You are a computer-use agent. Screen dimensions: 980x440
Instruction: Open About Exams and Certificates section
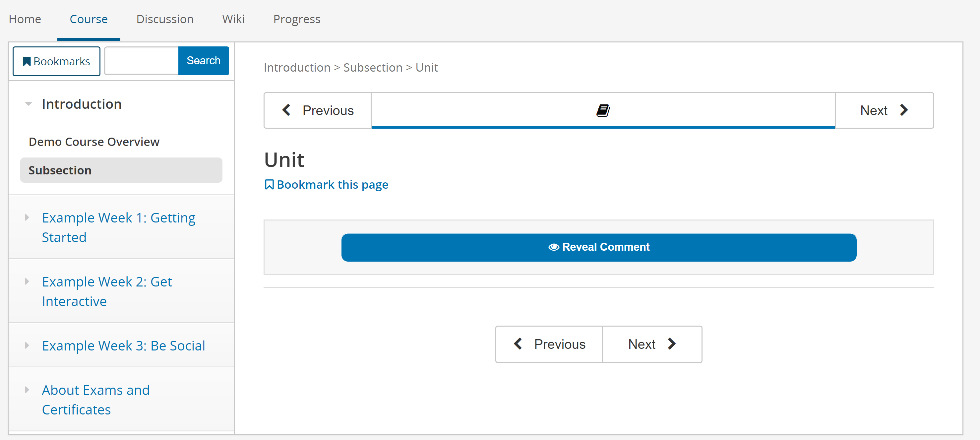96,400
